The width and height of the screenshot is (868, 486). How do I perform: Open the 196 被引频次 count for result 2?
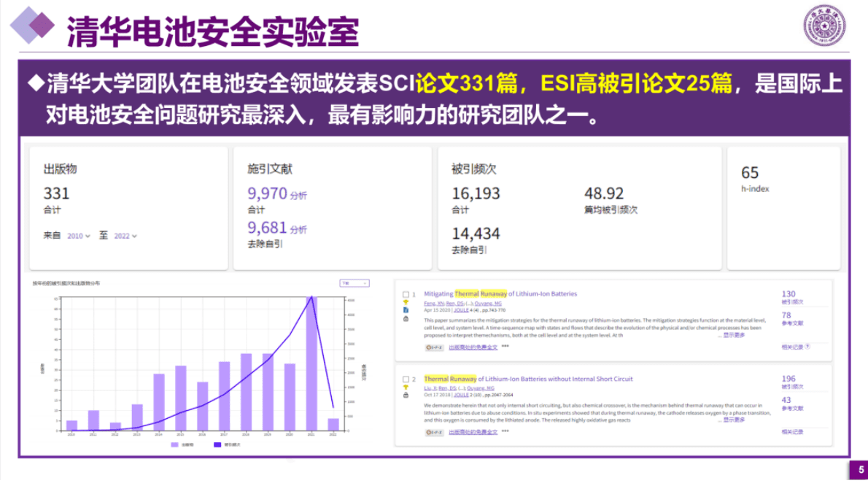coord(788,379)
